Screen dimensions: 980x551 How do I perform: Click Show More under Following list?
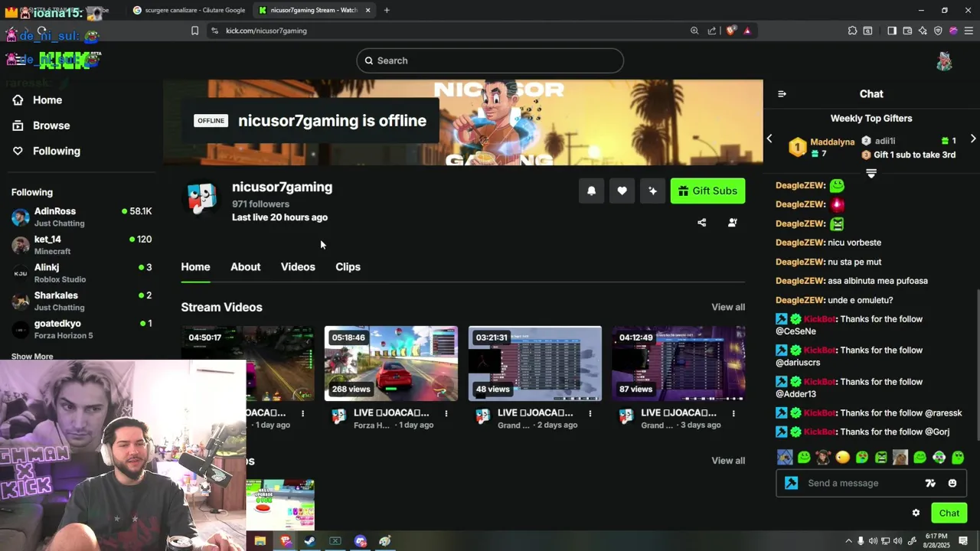point(32,357)
